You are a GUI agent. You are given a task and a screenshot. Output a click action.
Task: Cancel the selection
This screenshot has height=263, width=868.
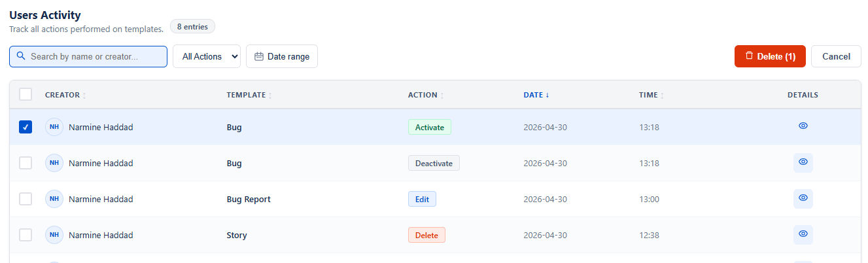pyautogui.click(x=836, y=56)
